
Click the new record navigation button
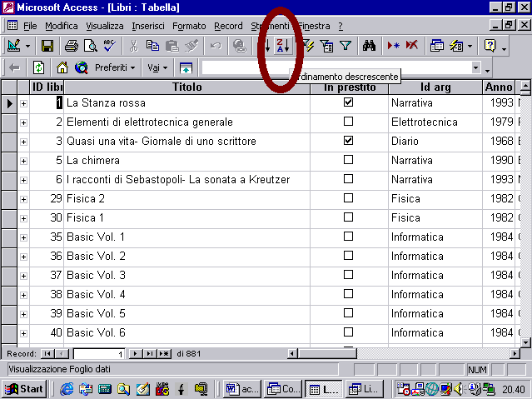coord(164,354)
